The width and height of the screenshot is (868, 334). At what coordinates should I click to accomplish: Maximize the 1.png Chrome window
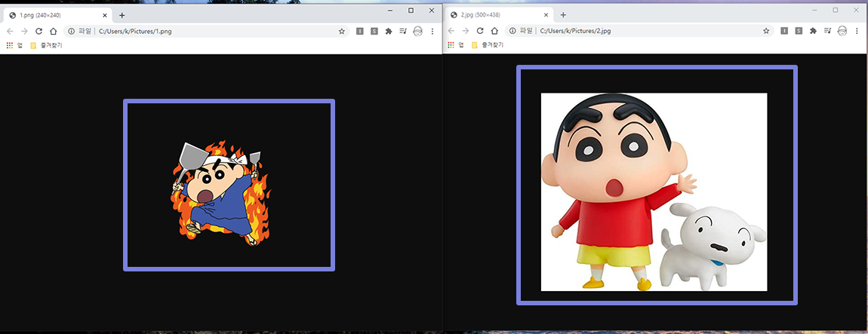click(x=411, y=11)
